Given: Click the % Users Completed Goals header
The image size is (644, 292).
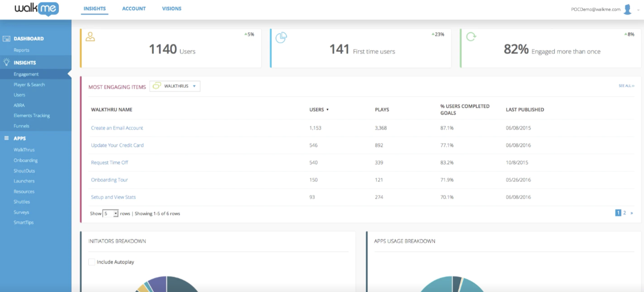Looking at the screenshot, I should [465, 109].
